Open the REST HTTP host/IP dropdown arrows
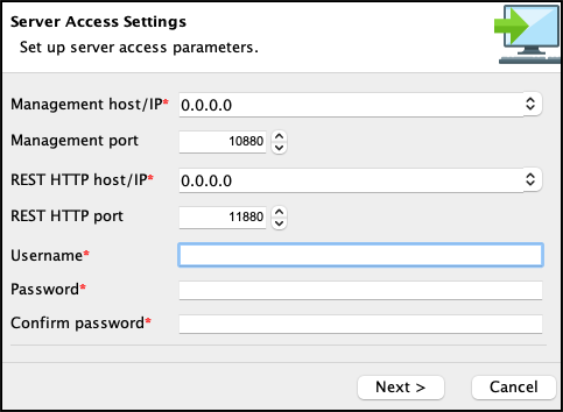The image size is (563, 412). 530,180
